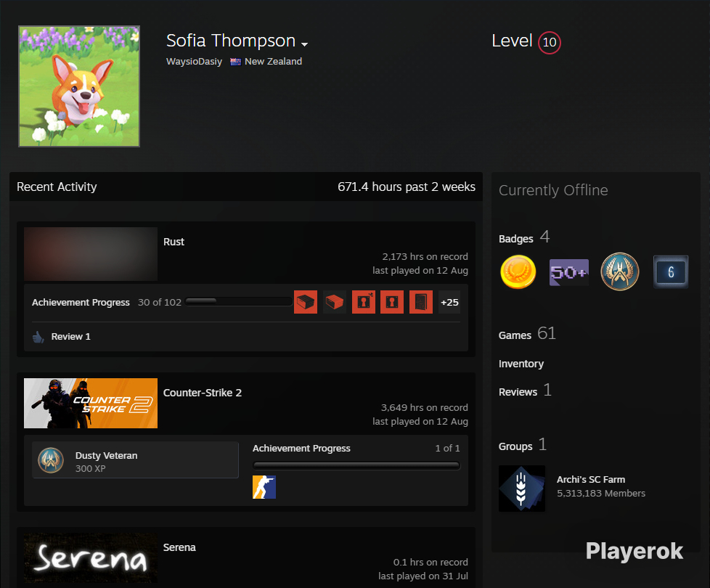The width and height of the screenshot is (710, 588).
Task: Click the New Zealand flag icon
Action: [235, 62]
